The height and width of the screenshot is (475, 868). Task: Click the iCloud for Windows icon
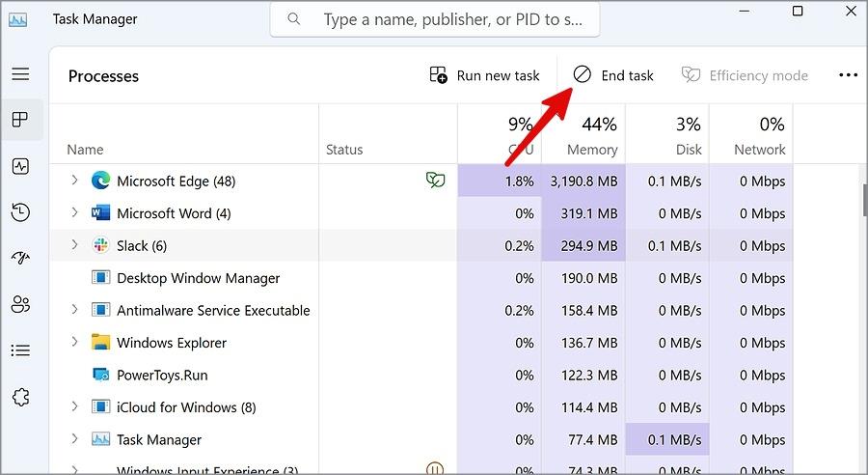click(x=100, y=406)
